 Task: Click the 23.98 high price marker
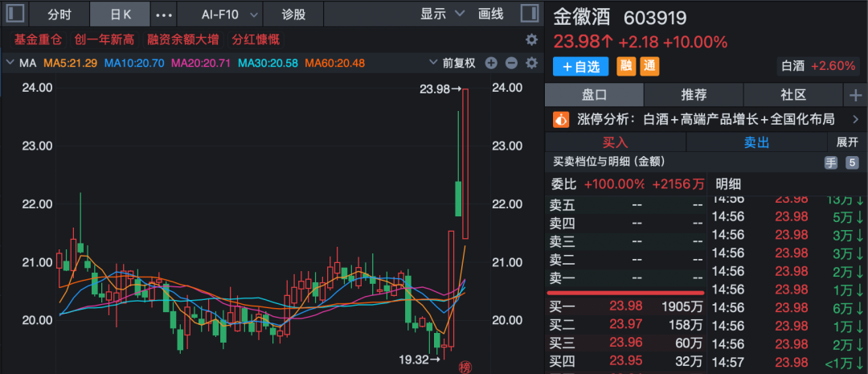(x=440, y=88)
